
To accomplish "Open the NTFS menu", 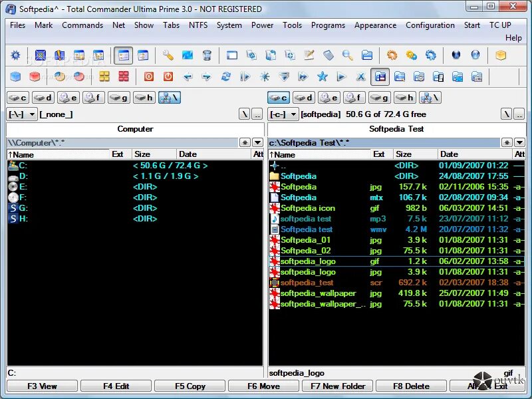I will click(x=198, y=25).
